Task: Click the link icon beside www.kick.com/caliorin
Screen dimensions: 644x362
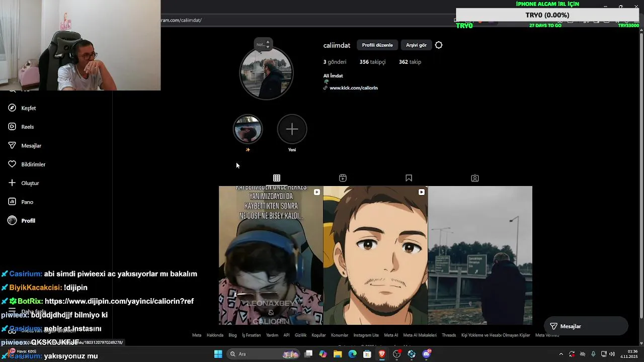Action: (326, 88)
